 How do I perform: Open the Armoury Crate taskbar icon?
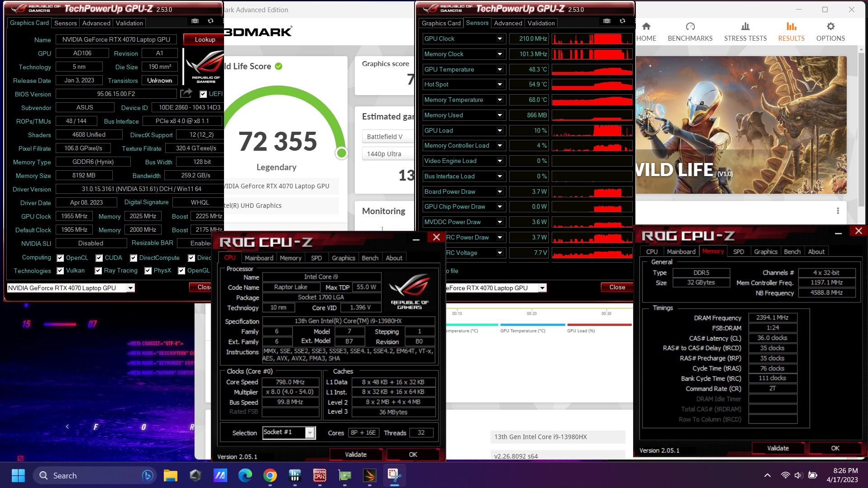196,475
